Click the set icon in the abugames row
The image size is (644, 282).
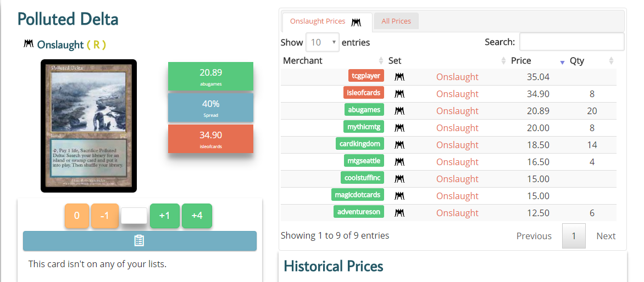(399, 111)
